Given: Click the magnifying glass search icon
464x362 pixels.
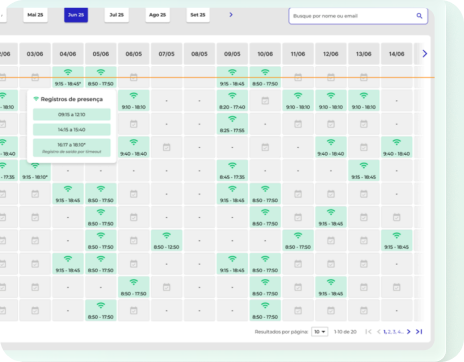Looking at the screenshot, I should pos(419,16).
